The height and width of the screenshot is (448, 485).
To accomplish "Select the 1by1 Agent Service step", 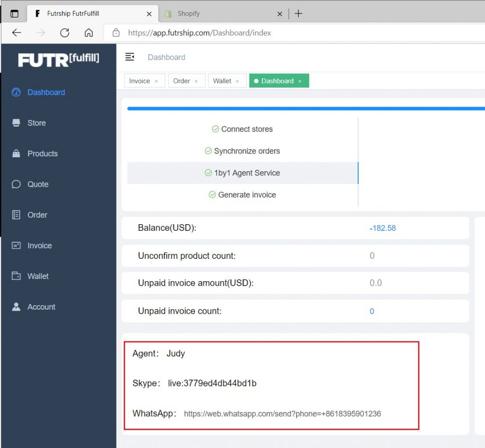I will tap(242, 173).
